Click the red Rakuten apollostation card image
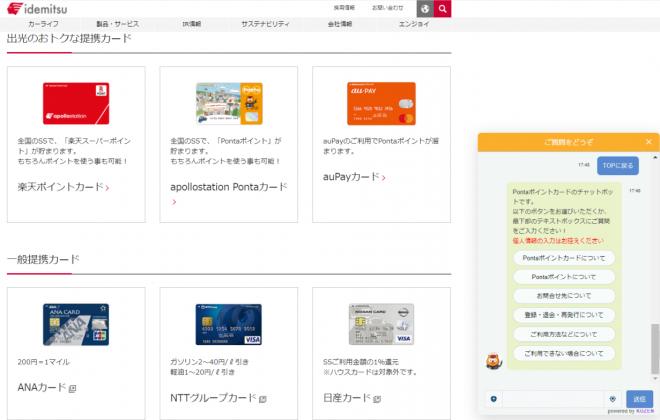The width and height of the screenshot is (660, 420). point(76,104)
